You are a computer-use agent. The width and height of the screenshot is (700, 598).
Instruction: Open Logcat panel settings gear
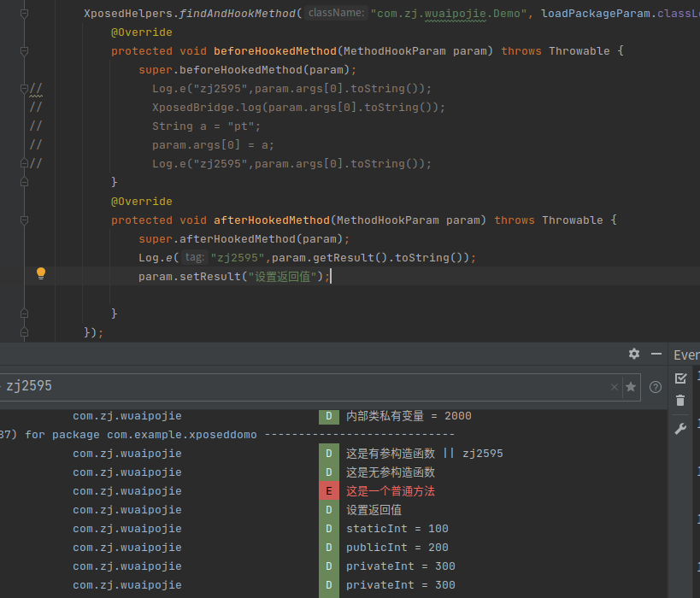(x=634, y=354)
